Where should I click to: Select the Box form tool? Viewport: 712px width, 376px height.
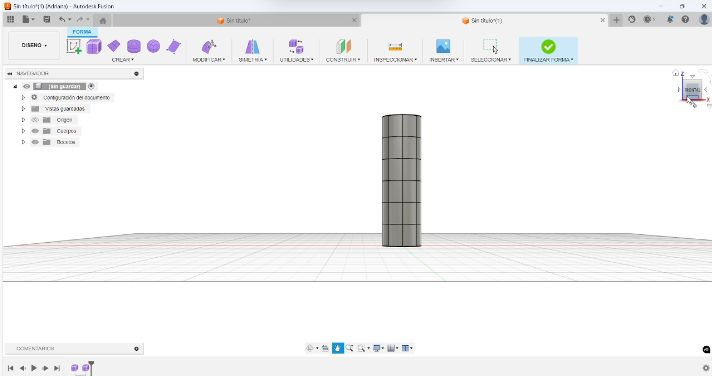(x=94, y=46)
